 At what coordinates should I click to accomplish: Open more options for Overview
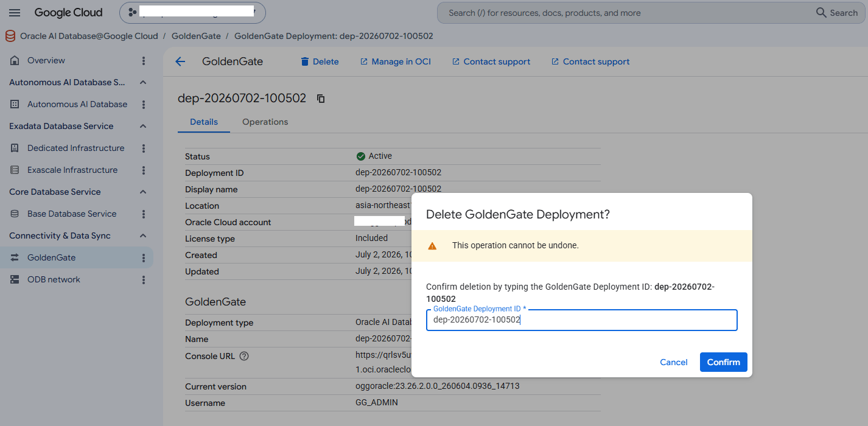pyautogui.click(x=144, y=61)
